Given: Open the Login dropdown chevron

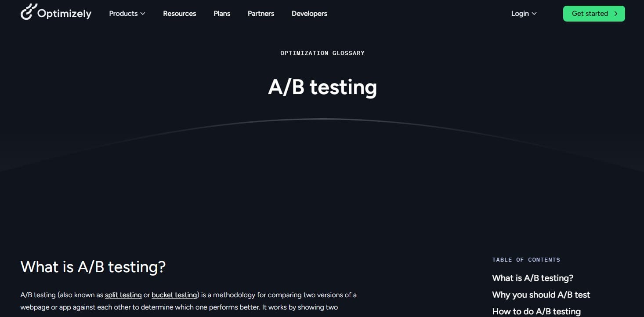Looking at the screenshot, I should click(534, 14).
